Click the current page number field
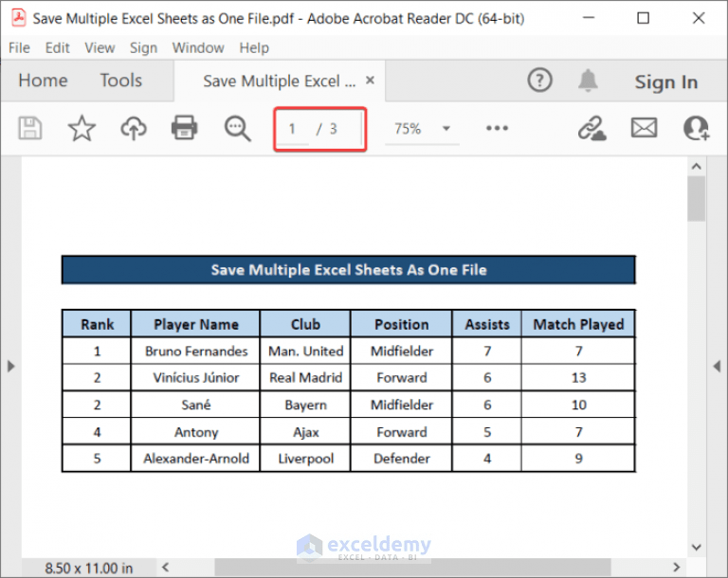This screenshot has height=578, width=728. 293,129
